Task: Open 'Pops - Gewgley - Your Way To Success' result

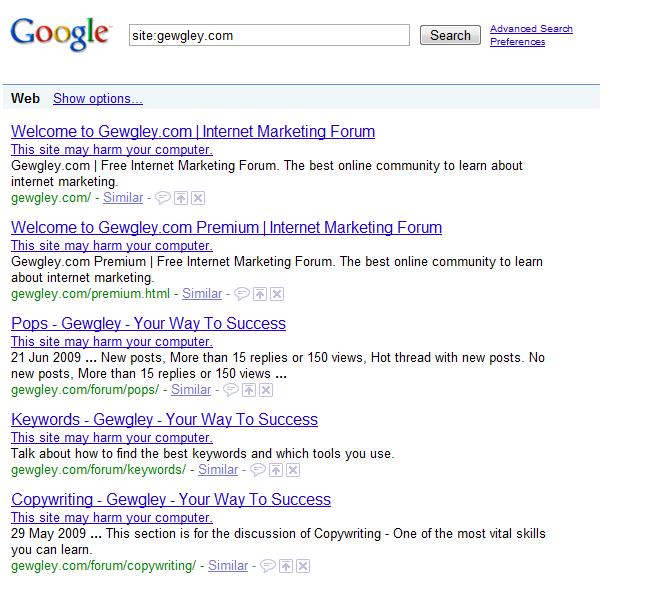Action: pyautogui.click(x=148, y=324)
